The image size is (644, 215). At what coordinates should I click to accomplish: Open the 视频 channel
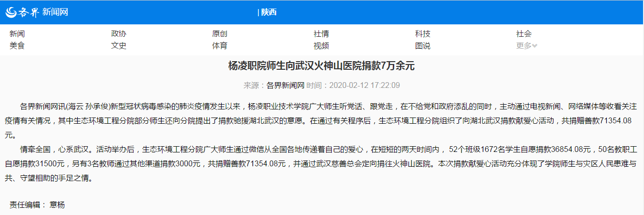(x=321, y=46)
